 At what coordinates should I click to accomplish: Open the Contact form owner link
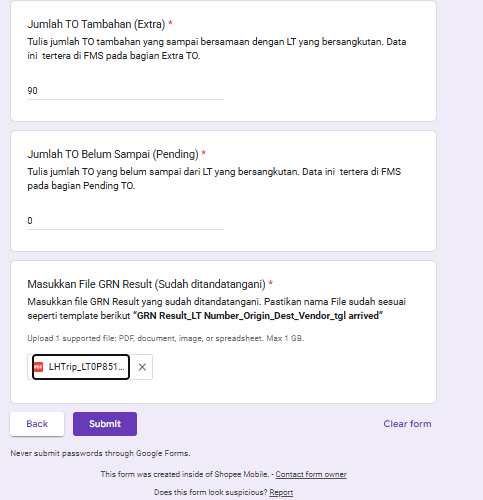pyautogui.click(x=311, y=474)
